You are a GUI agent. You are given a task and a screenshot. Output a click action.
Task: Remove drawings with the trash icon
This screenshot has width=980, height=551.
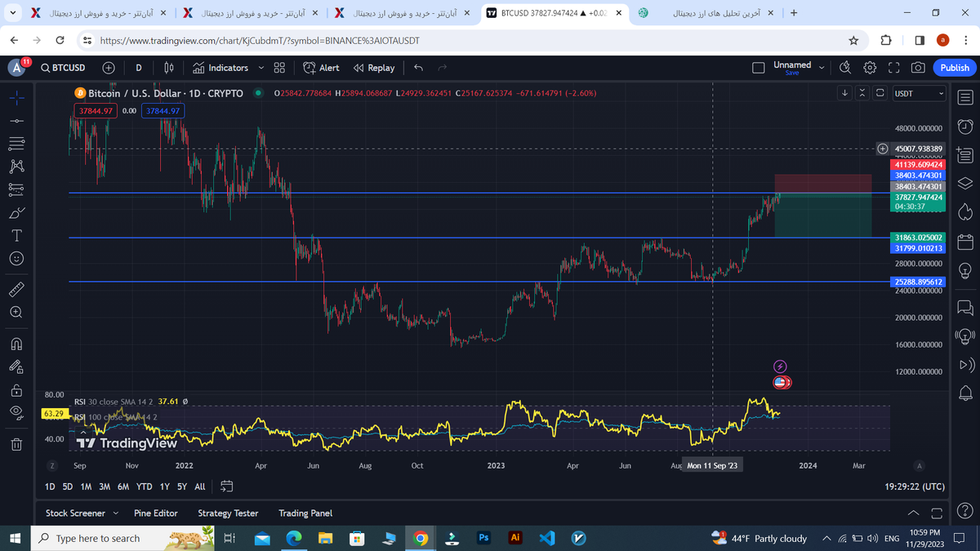click(x=16, y=444)
